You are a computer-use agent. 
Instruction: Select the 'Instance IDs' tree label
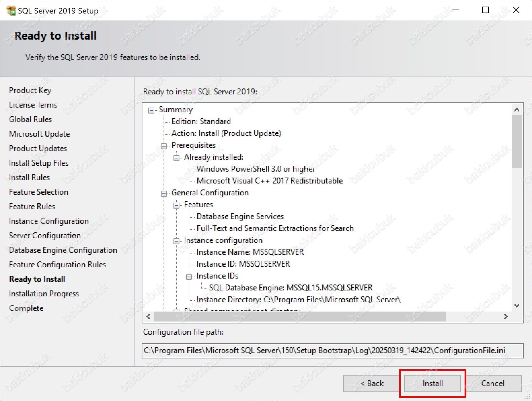(217, 276)
